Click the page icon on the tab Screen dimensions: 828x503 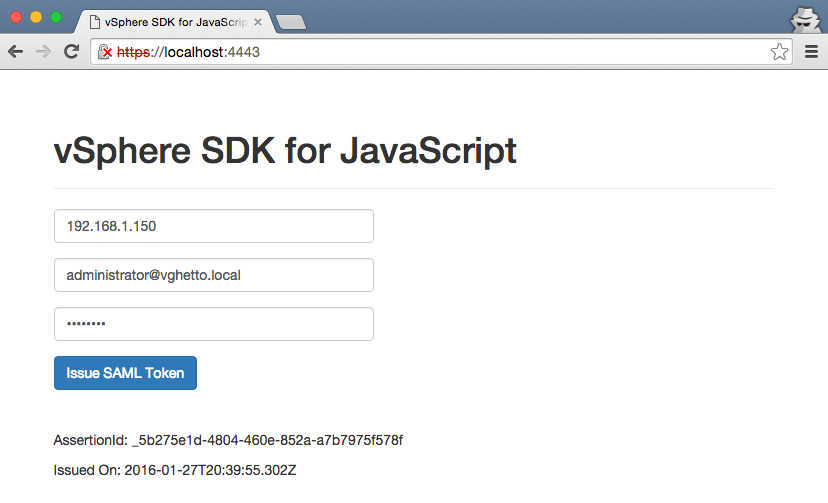pos(95,22)
